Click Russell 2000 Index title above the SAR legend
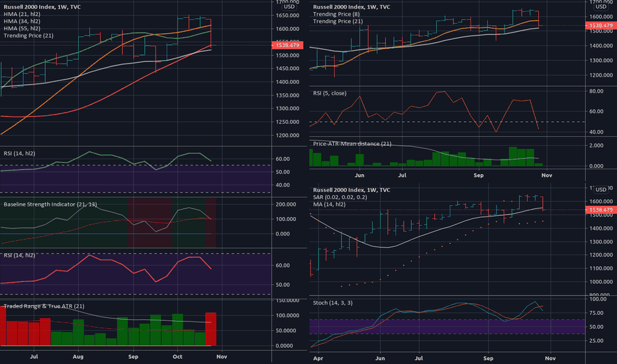 click(x=352, y=190)
